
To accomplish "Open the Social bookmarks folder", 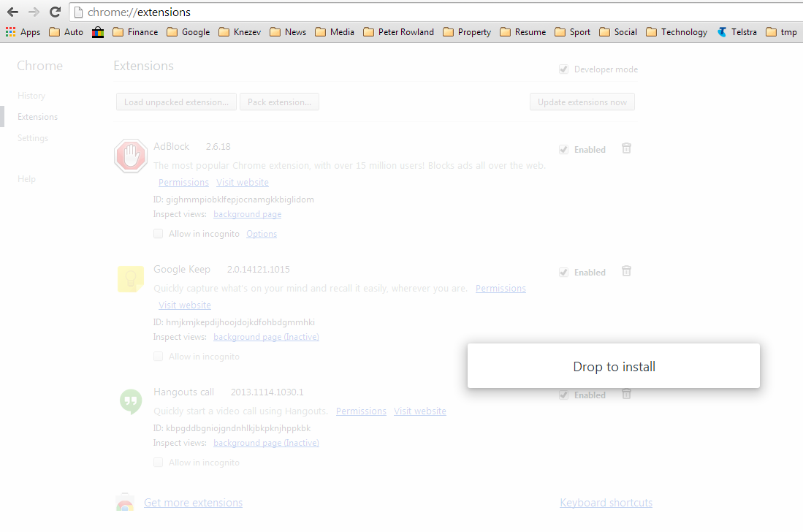I will [618, 31].
